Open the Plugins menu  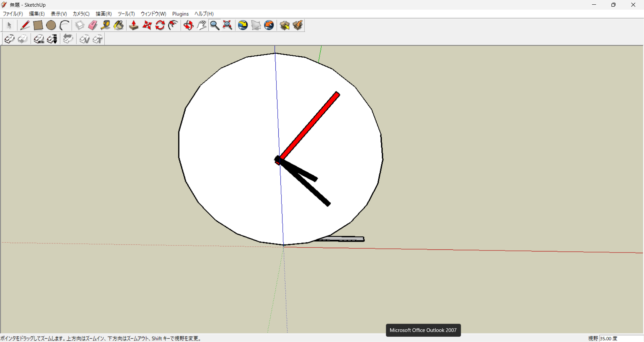180,14
